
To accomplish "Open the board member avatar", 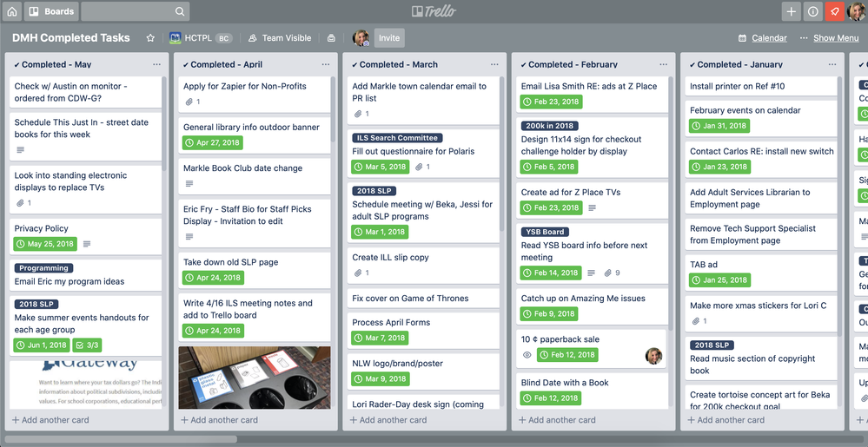I will 361,37.
